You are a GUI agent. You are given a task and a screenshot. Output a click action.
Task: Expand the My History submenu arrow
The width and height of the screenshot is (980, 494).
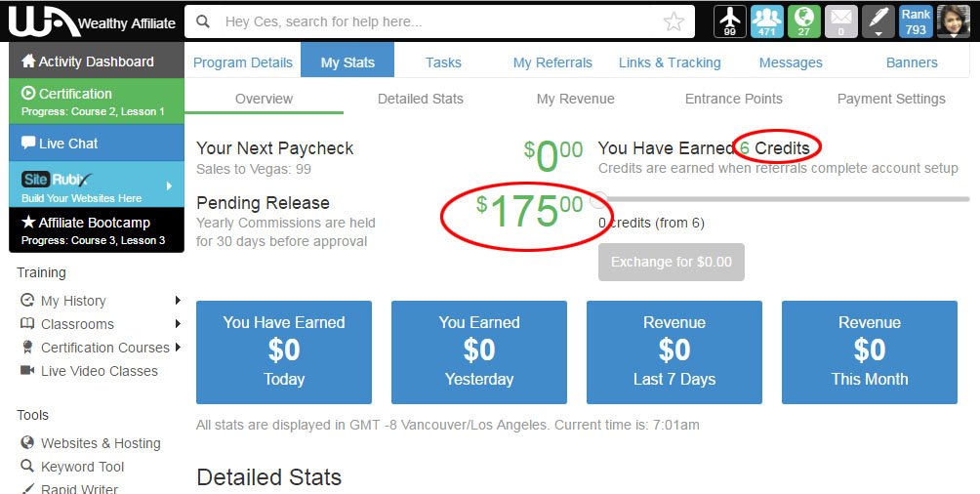(x=178, y=300)
